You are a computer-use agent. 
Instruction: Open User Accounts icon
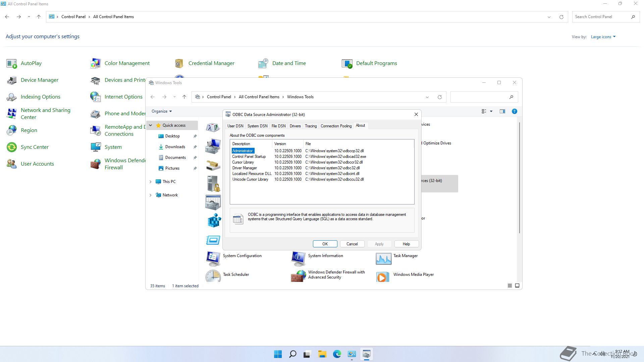click(x=12, y=164)
